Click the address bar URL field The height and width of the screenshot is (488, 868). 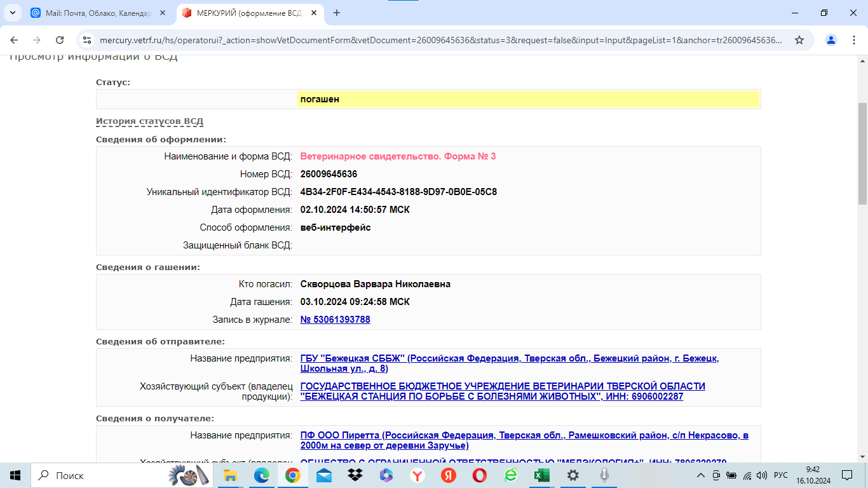click(x=441, y=40)
